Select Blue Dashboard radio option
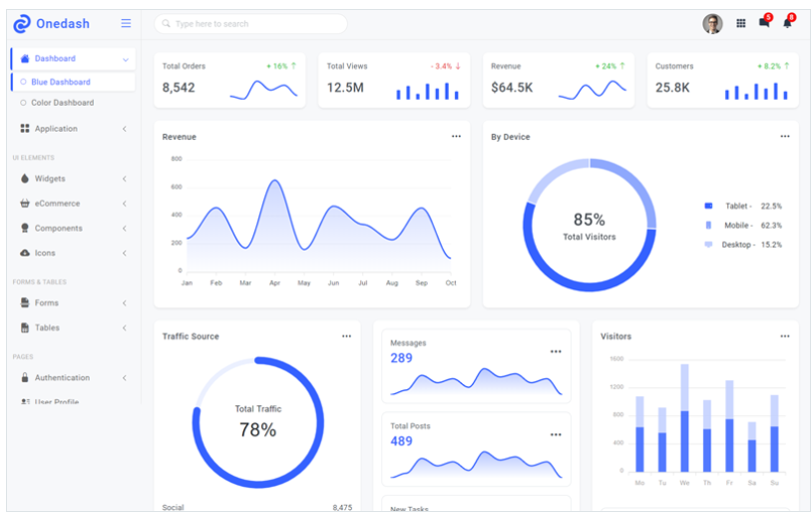Viewport: 812px width, 517px height. pos(24,82)
